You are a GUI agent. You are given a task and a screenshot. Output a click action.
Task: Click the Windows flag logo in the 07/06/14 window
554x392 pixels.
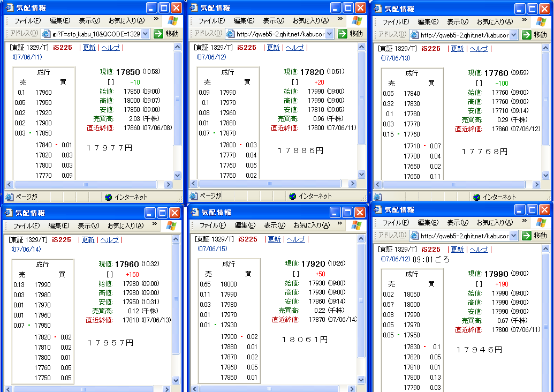coord(171,226)
